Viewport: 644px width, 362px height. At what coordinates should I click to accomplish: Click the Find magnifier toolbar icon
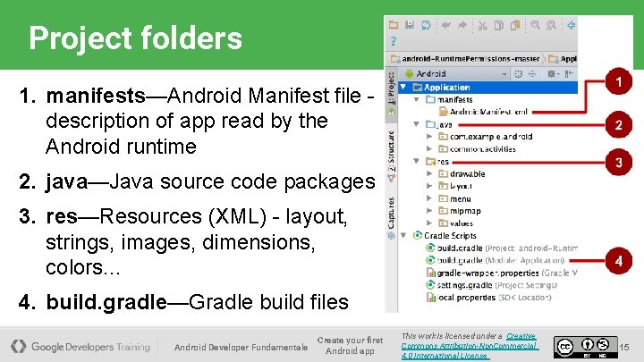535,25
